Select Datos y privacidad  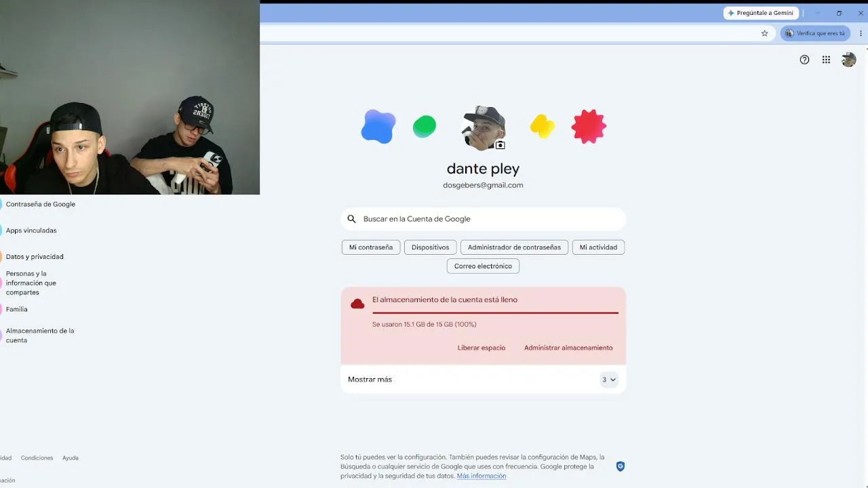[35, 257]
